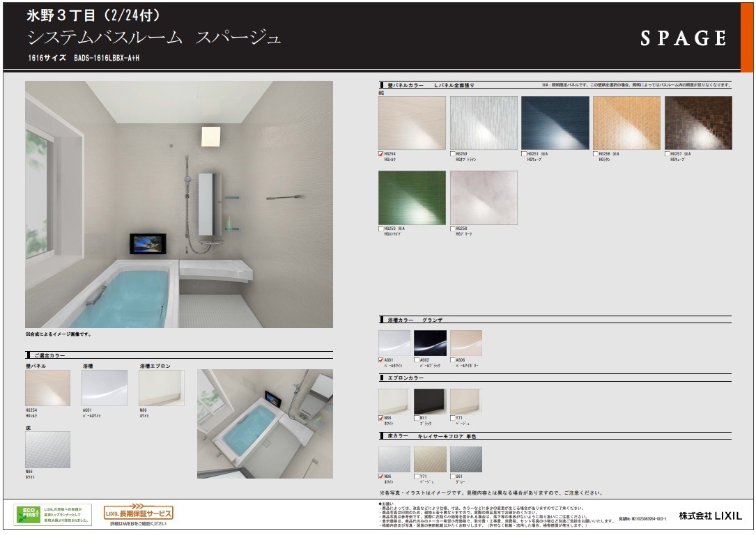Select the pale marble HG258 swatch
Image resolution: width=756 pixels, height=535 pixels.
pos(484,198)
